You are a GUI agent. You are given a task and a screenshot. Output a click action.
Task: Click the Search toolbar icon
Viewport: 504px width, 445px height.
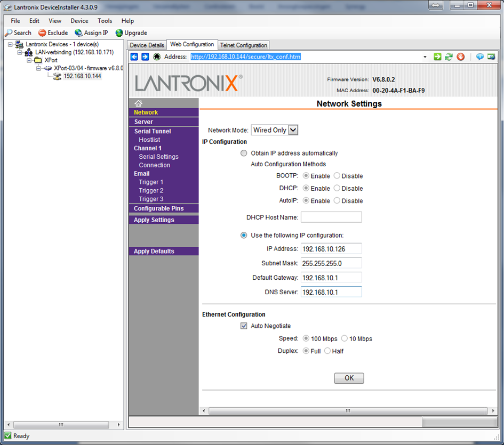pyautogui.click(x=9, y=33)
